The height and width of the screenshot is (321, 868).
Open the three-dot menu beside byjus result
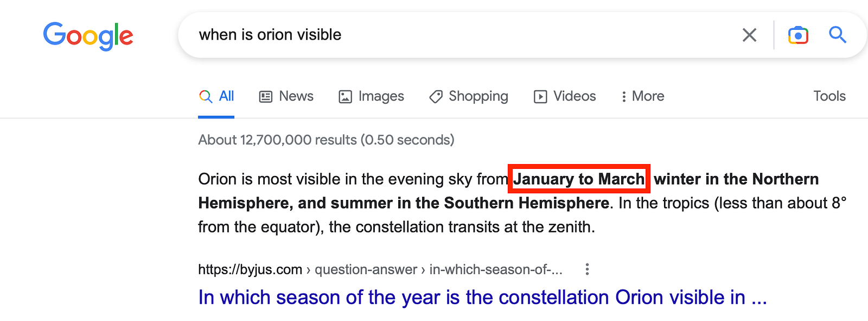[x=587, y=269]
